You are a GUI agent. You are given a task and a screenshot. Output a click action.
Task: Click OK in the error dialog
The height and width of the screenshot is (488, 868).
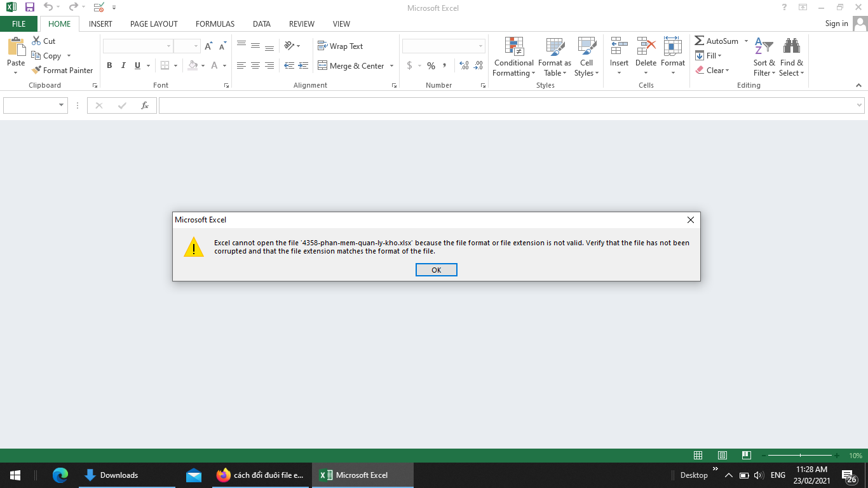click(x=437, y=270)
